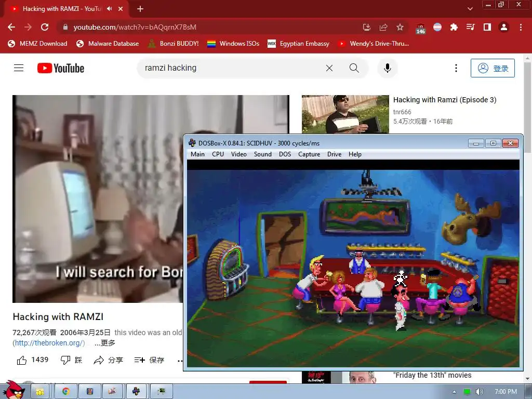Click the YouTube search magnifier button
Viewport: 532px width, 399px height.
(354, 68)
